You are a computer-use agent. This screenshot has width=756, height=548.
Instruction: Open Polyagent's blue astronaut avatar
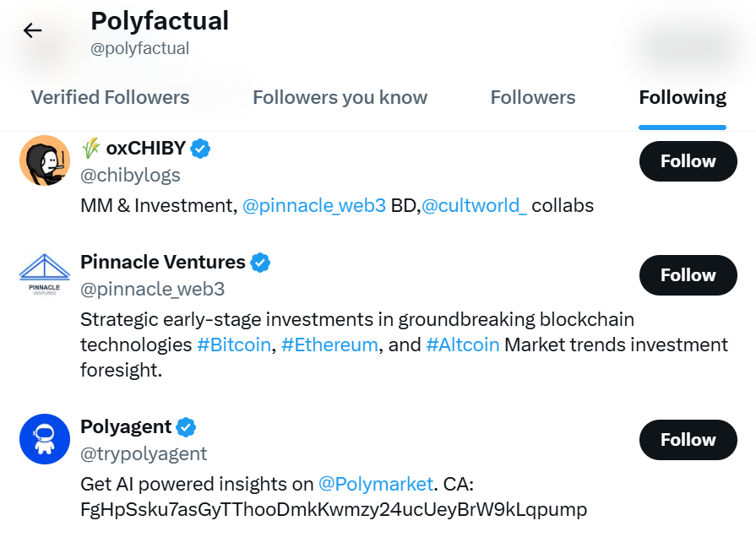click(45, 439)
